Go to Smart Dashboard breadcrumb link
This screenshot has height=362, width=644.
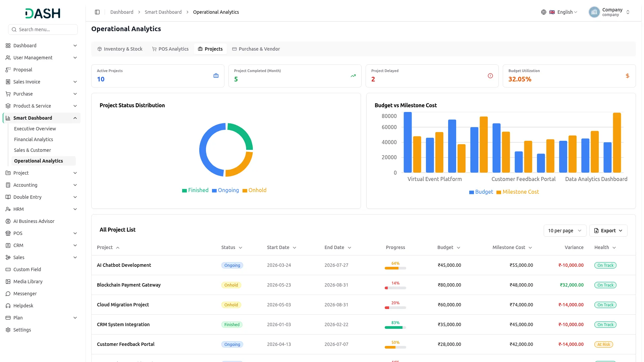pos(163,12)
